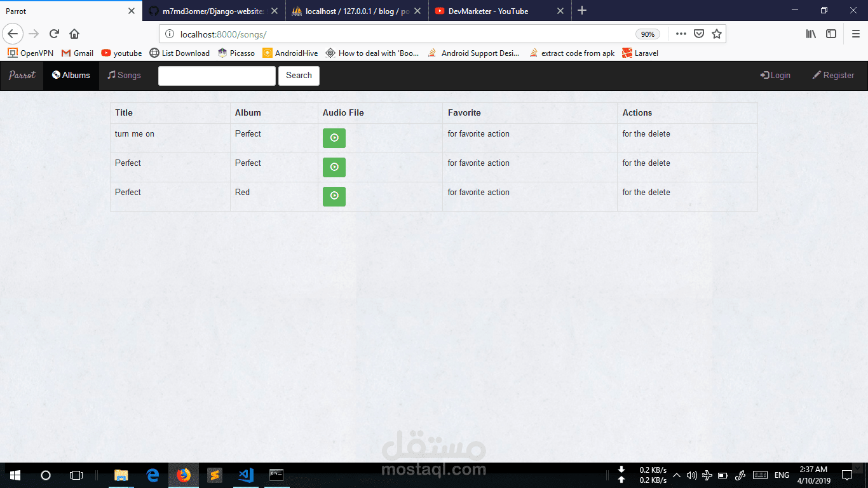Open the command prompt from taskbar
The width and height of the screenshot is (868, 488).
click(x=276, y=475)
